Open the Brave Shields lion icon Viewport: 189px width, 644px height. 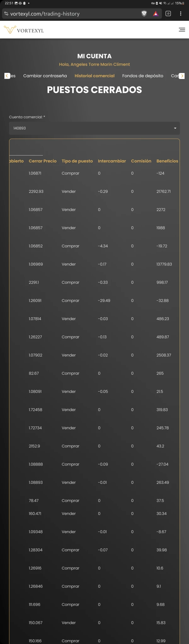144,14
